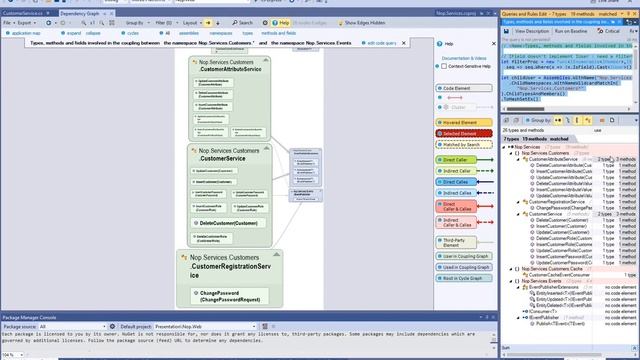This screenshot has width=640, height=360.
Task: Close the coupling description banner
Action: (x=404, y=43)
